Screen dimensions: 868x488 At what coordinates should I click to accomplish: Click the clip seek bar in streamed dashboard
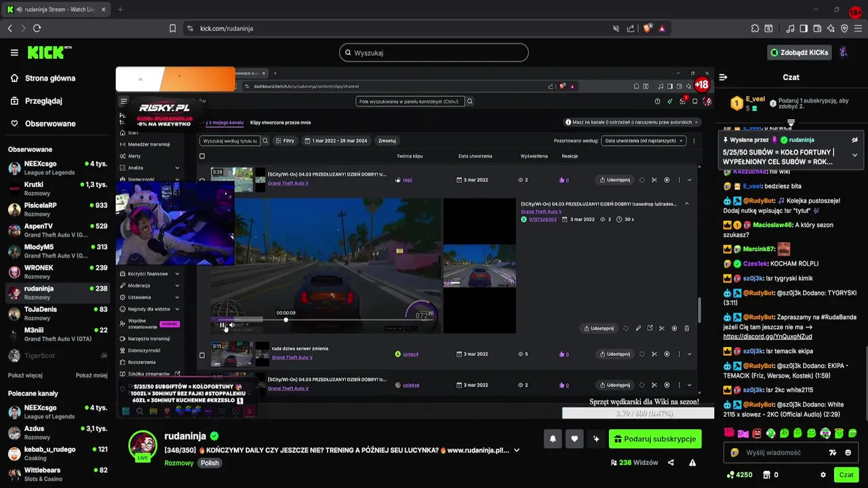pyautogui.click(x=325, y=319)
